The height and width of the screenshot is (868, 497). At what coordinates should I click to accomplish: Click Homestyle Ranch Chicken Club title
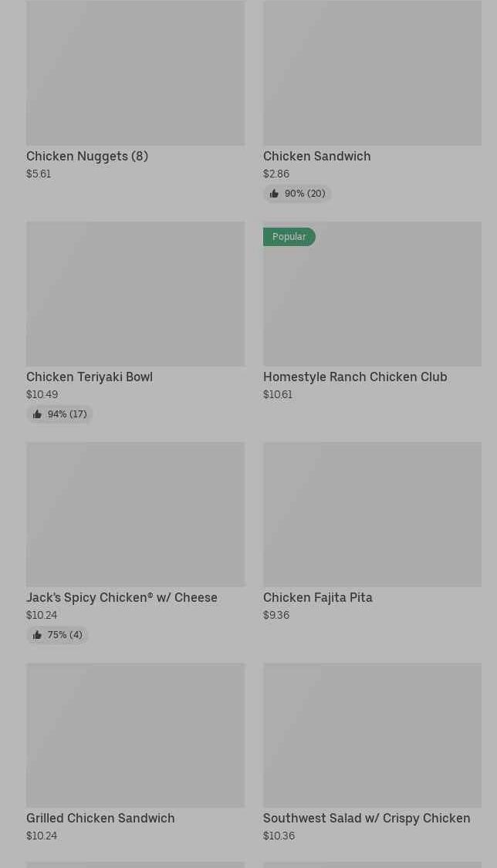pos(355,377)
